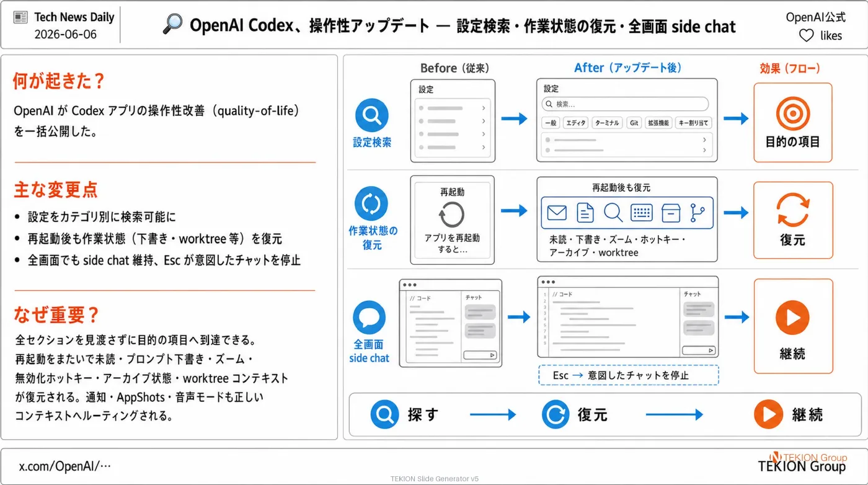Click the envelope icon in restore panel

[557, 213]
